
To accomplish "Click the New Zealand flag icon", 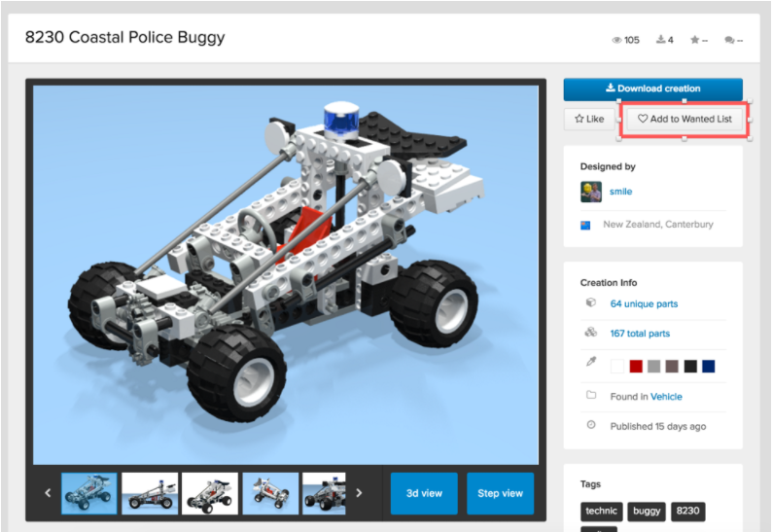I will click(x=585, y=226).
